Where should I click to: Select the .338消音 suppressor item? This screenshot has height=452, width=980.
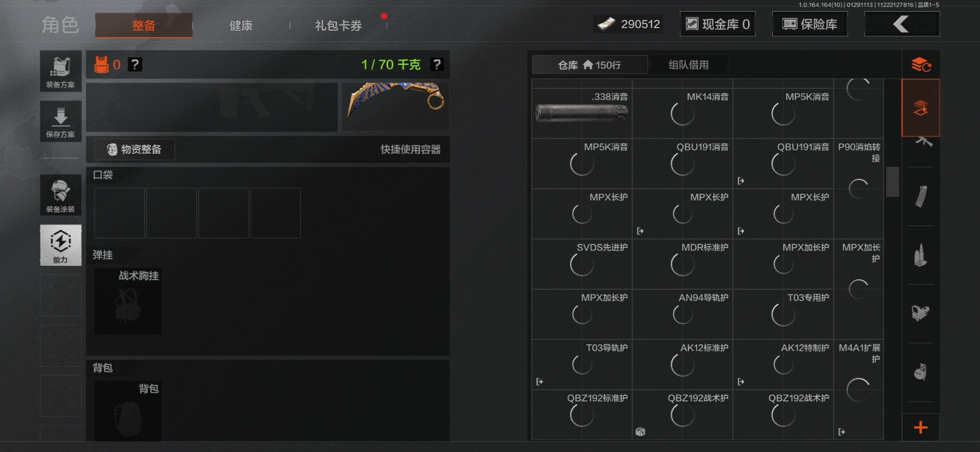(582, 113)
